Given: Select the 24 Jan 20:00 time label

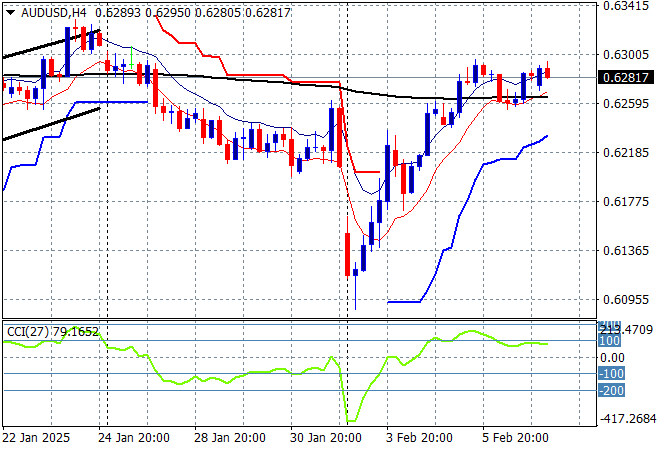Looking at the screenshot, I should tap(134, 438).
